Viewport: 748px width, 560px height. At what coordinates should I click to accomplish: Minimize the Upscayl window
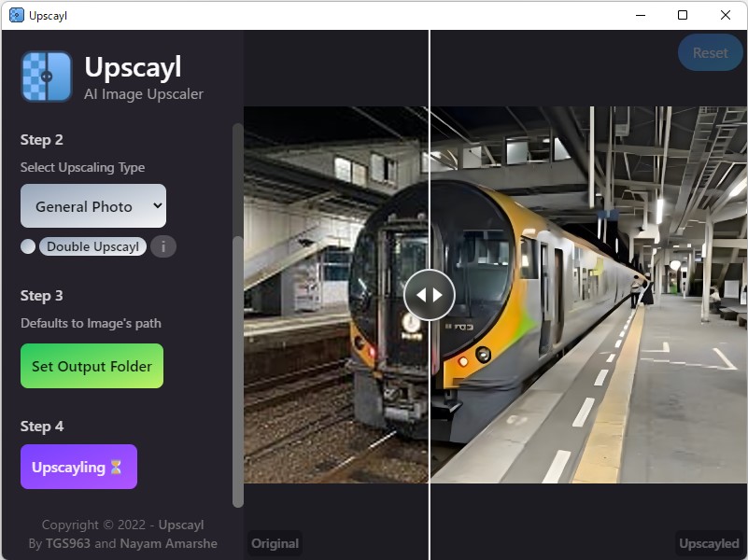click(x=641, y=15)
